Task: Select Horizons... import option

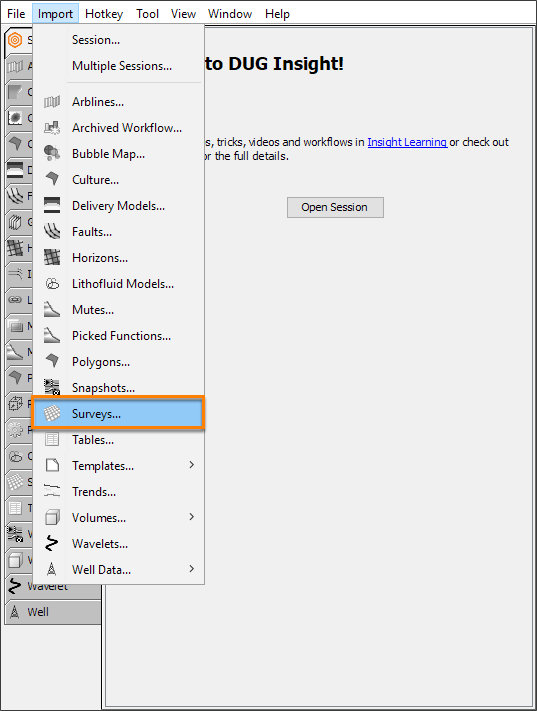Action: 118,258
